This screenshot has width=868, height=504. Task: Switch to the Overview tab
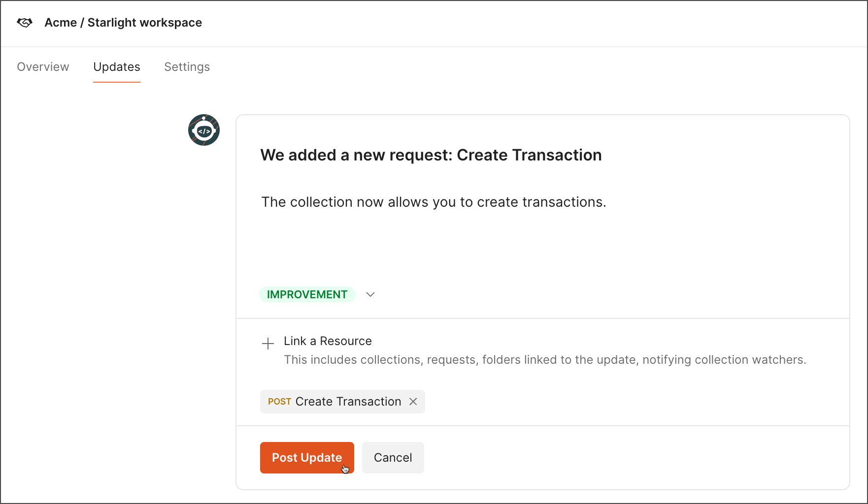43,66
